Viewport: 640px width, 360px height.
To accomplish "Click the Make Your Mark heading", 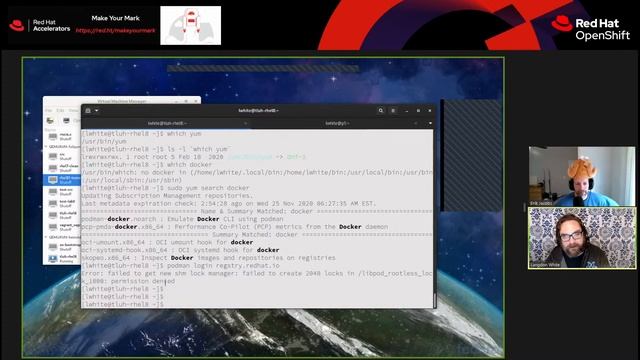I will click(x=116, y=18).
